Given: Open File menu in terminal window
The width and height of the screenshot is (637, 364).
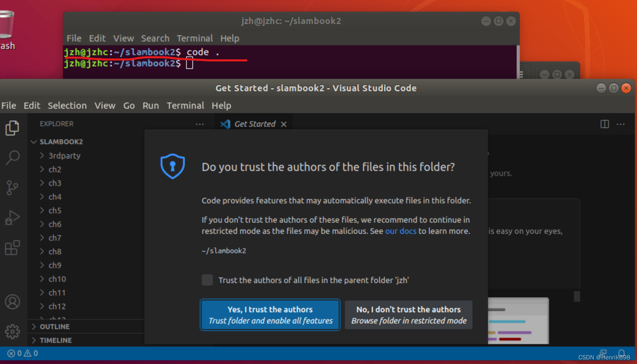Looking at the screenshot, I should click(74, 38).
